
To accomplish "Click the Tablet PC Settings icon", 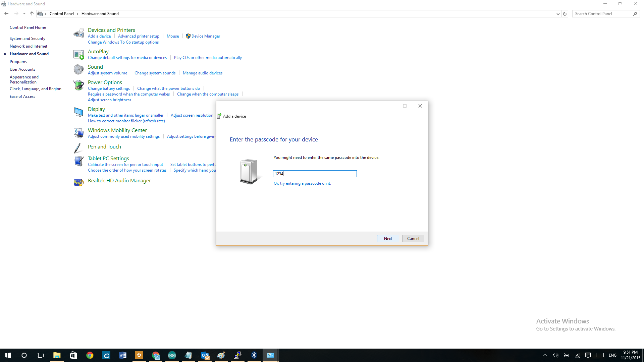I will [79, 161].
